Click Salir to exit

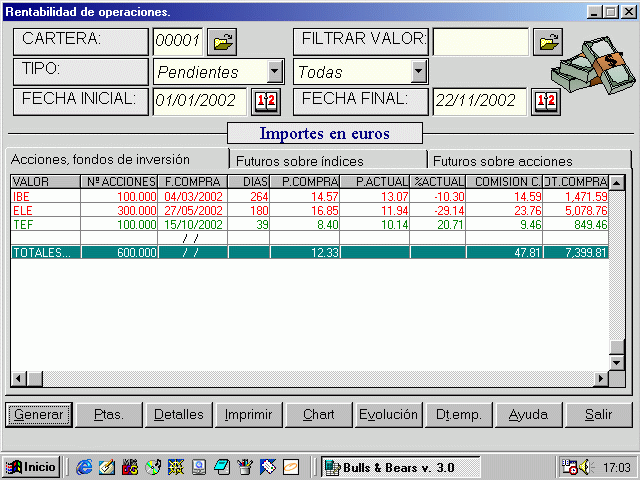[x=598, y=415]
